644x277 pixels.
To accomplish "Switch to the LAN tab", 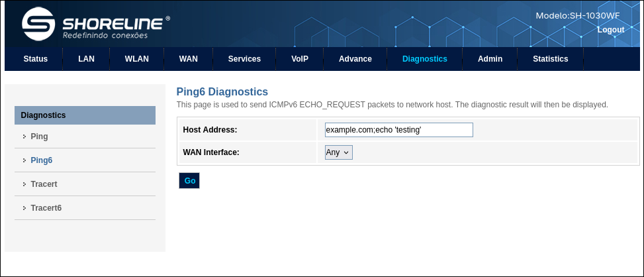I will coord(86,59).
